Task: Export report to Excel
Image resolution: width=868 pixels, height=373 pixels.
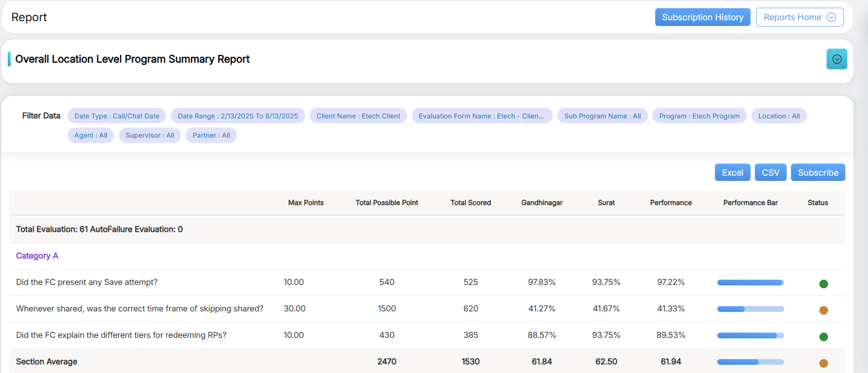Action: click(x=732, y=173)
